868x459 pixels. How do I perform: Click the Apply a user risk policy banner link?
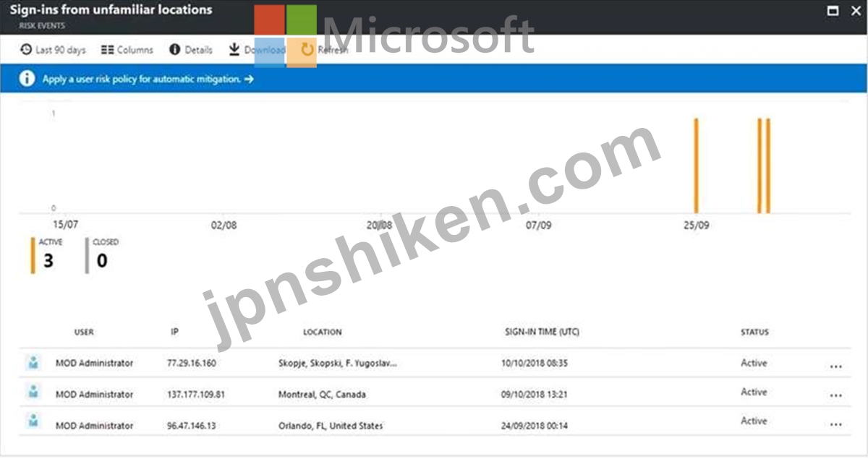(148, 79)
